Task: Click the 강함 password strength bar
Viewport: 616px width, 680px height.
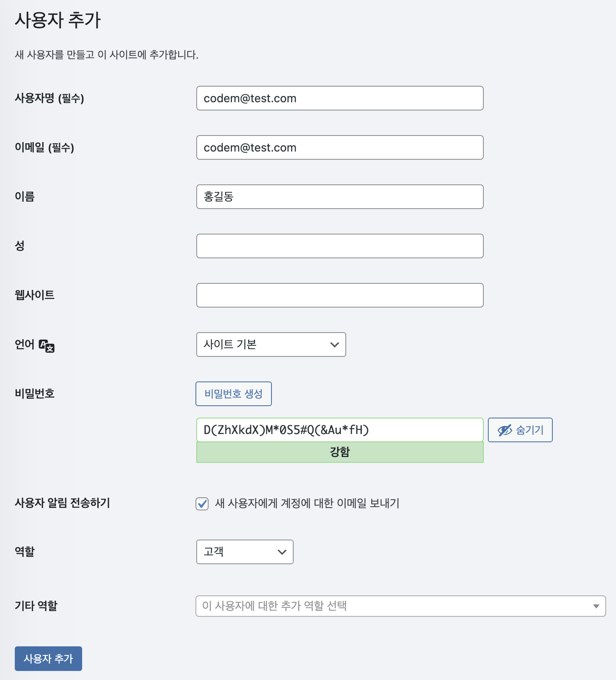Action: (340, 452)
